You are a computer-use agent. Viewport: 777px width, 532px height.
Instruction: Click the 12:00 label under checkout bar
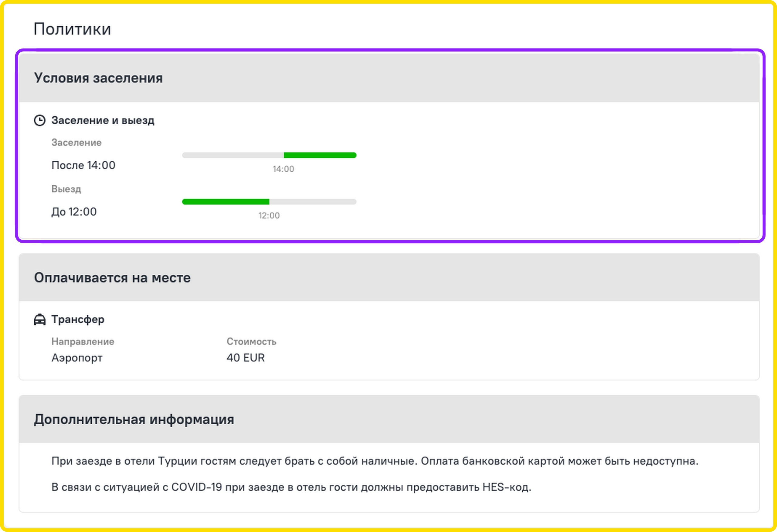269,216
